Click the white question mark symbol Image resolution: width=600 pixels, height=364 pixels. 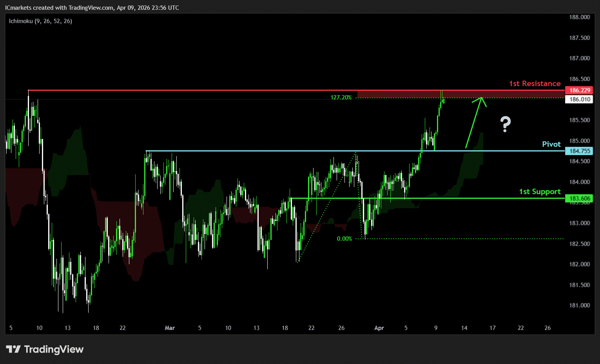(506, 124)
